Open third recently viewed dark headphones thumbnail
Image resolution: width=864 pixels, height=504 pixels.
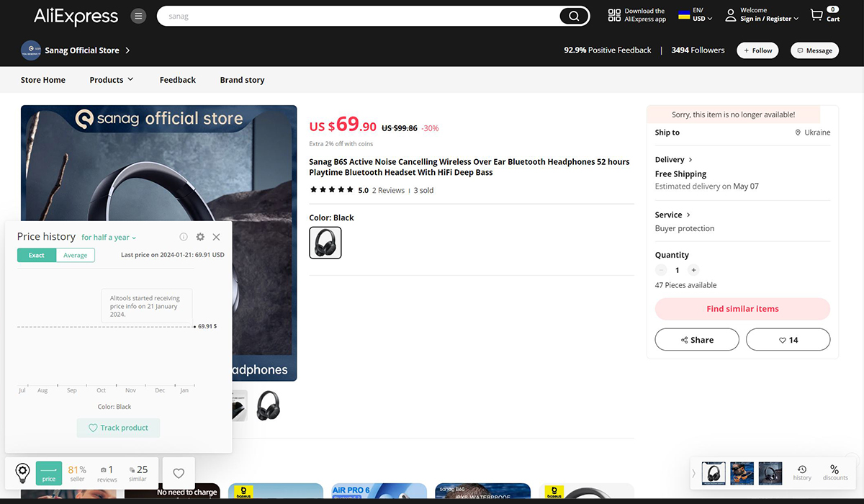770,473
